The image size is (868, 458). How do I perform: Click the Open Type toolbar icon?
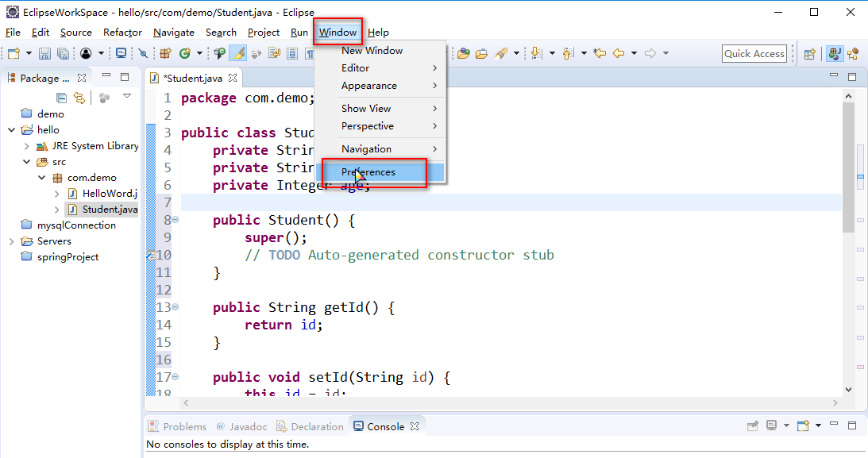[220, 53]
